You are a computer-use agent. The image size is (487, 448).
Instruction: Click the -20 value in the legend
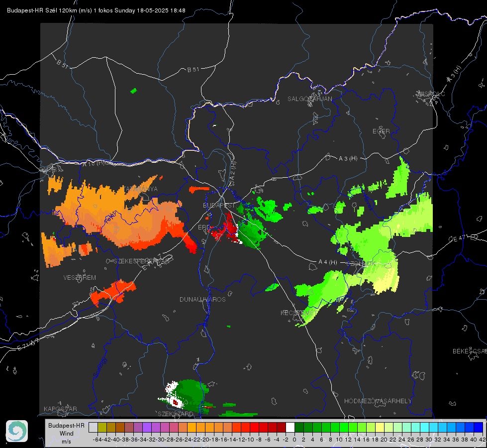pyautogui.click(x=204, y=440)
